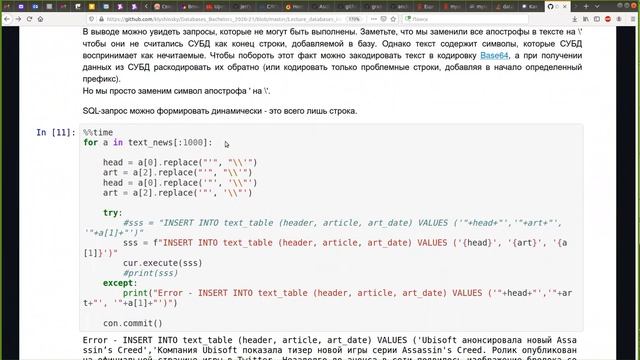Click the for a in text_news line
Image resolution: width=640 pixels, height=360 pixels.
(x=148, y=142)
